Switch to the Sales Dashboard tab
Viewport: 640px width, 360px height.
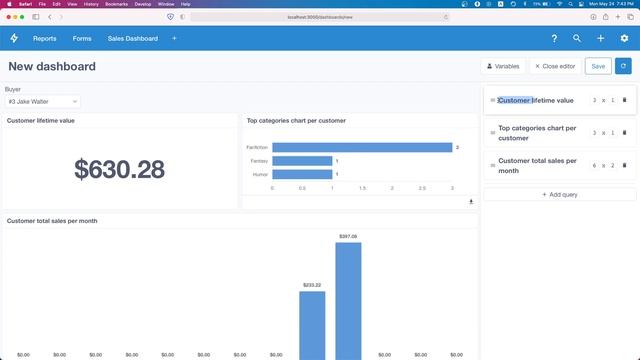(133, 38)
